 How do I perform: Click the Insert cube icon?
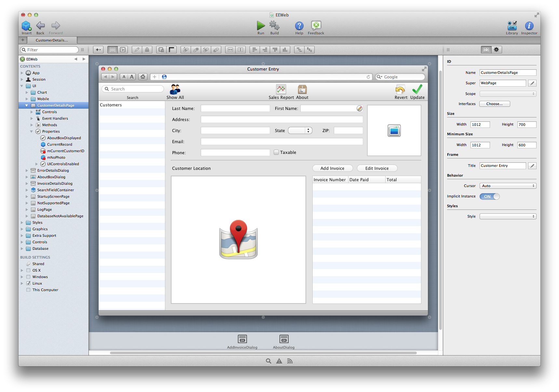click(26, 26)
